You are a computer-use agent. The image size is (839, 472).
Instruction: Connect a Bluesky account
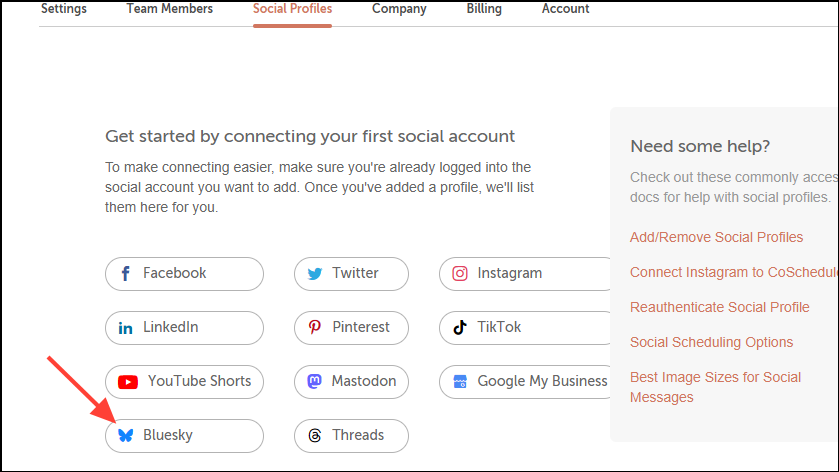tap(184, 436)
